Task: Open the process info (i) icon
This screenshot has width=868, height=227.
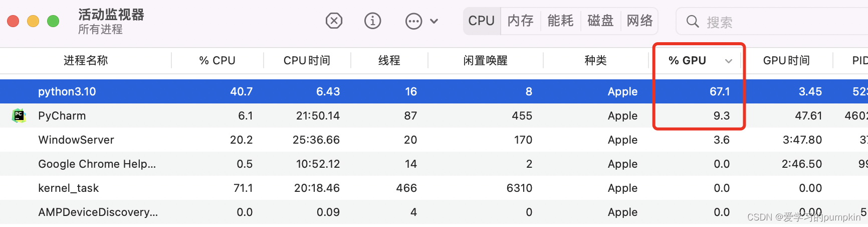Action: 372,21
